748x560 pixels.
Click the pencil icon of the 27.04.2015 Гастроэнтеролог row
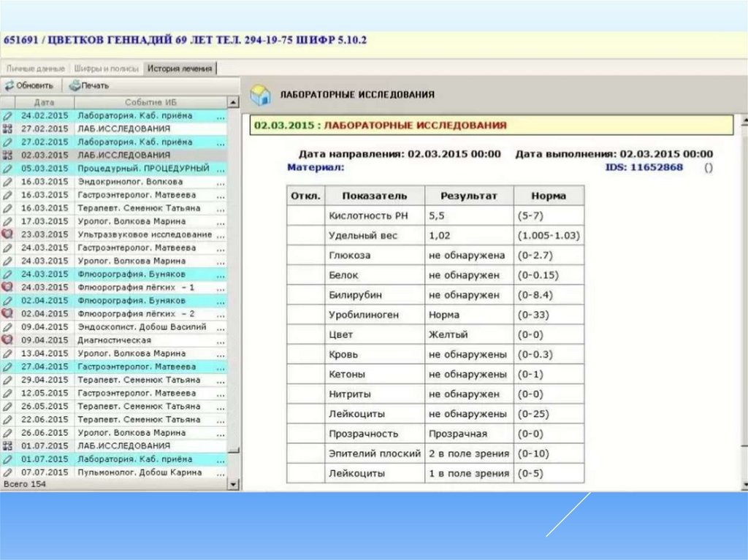7,367
